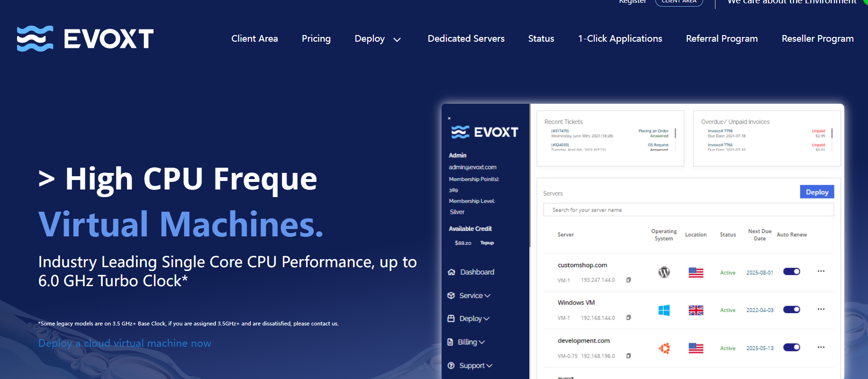Open Dashboard item in sidebar
This screenshot has width=868, height=379.
(x=477, y=272)
